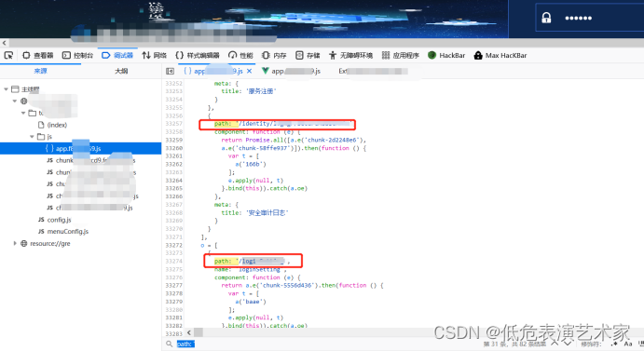Viewport: 644px width, 351px height.
Task: Toggle the Aa case-sensitive search modifier
Action: tap(628, 344)
